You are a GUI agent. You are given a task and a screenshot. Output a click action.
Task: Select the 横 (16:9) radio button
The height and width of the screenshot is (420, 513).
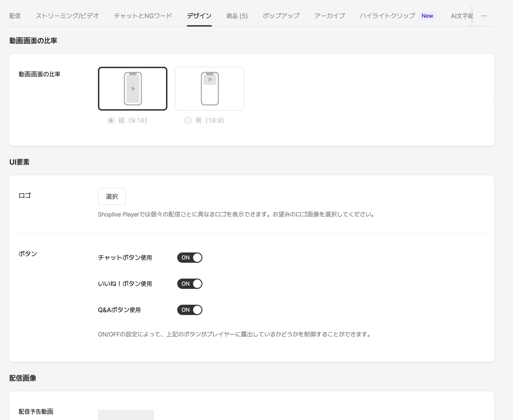(x=188, y=120)
